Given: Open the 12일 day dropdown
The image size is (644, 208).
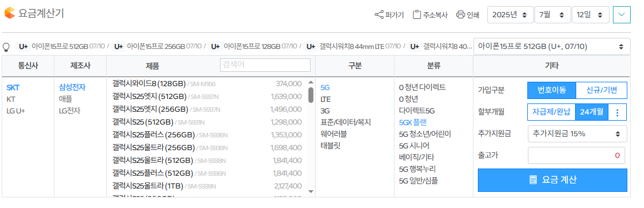Looking at the screenshot, I should pyautogui.click(x=591, y=15).
